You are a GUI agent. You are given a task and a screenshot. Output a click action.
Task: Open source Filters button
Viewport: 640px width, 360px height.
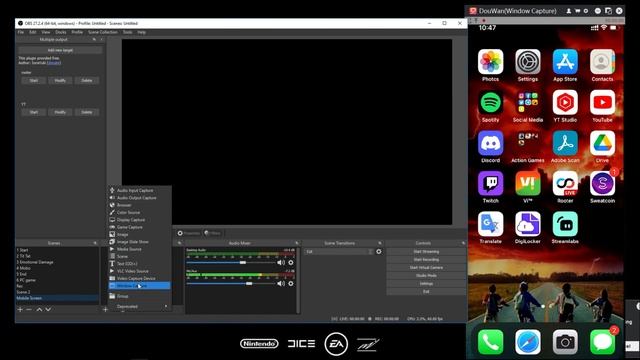coord(212,233)
